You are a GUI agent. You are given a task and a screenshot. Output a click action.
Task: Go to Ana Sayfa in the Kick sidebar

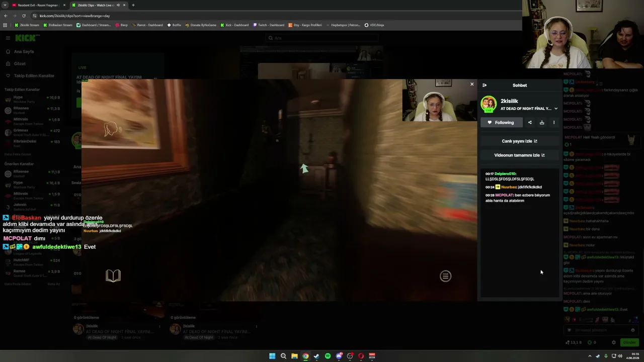pyautogui.click(x=20, y=52)
